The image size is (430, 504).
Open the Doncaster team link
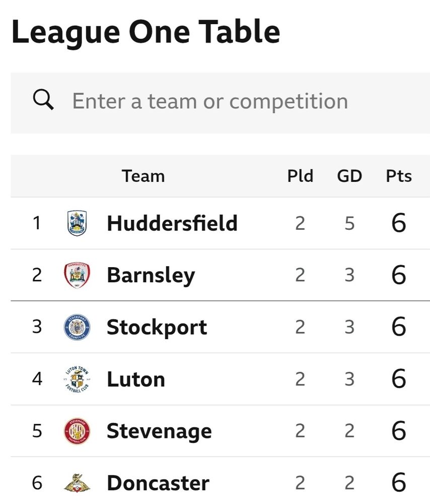pyautogui.click(x=158, y=483)
